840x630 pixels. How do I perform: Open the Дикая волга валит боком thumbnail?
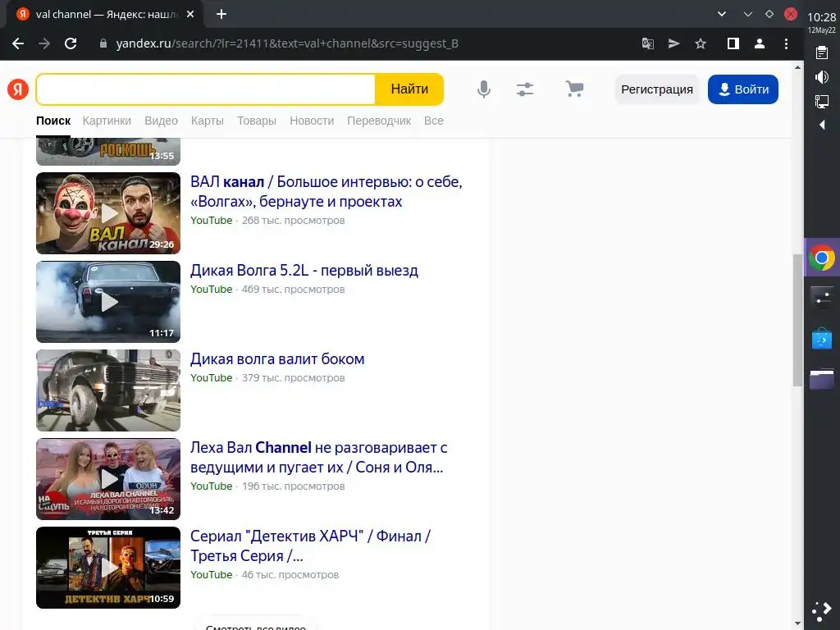tap(108, 390)
